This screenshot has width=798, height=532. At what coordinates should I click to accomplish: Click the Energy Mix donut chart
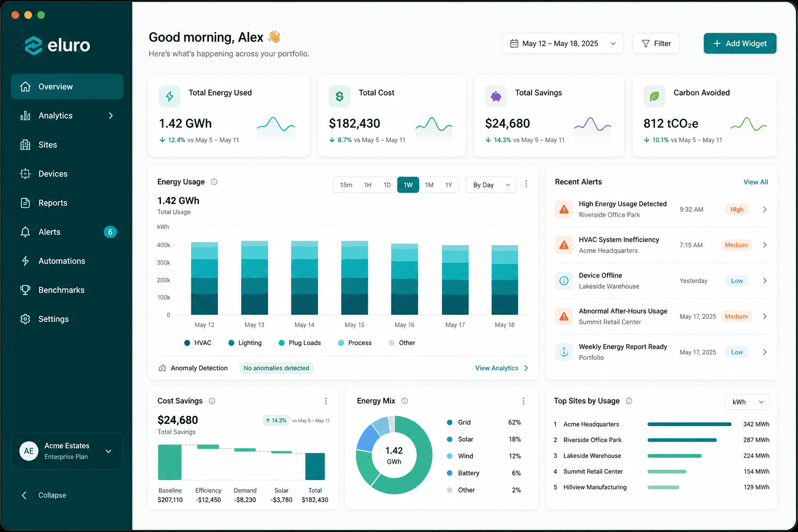pos(394,456)
